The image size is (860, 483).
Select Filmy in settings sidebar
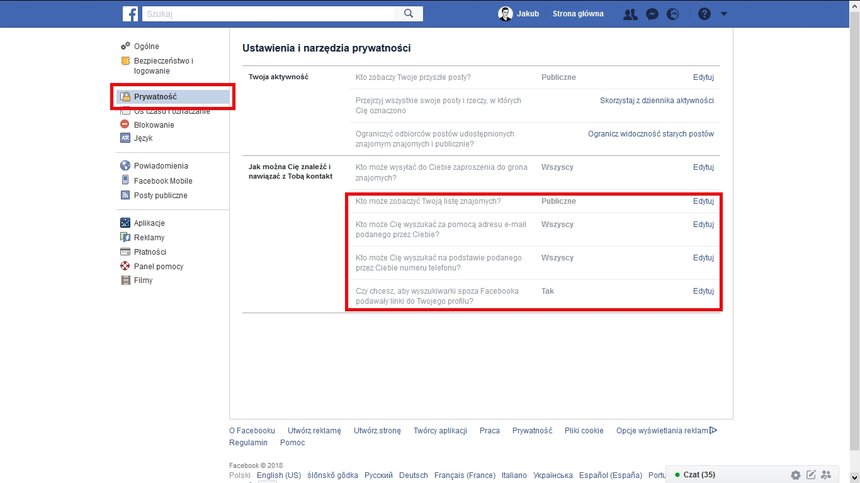point(143,280)
